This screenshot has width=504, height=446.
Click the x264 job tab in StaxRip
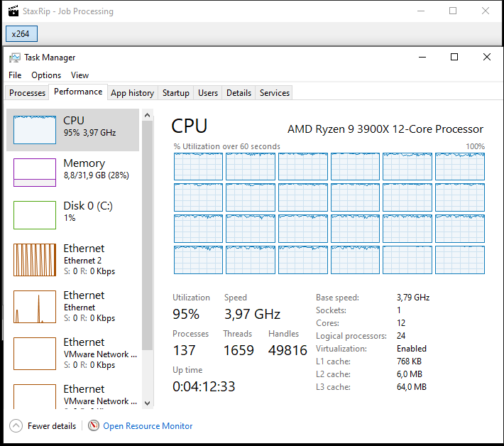pos(21,34)
